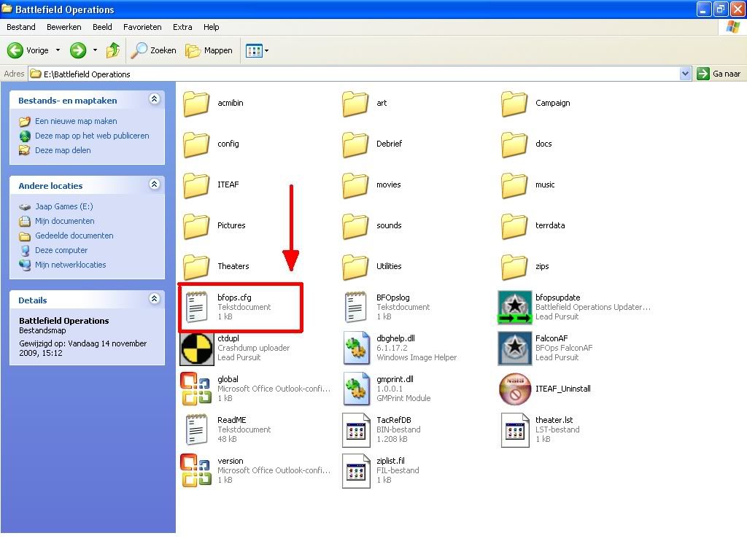Click Een nieuwe map maken link
The height and width of the screenshot is (560, 747).
(x=76, y=121)
